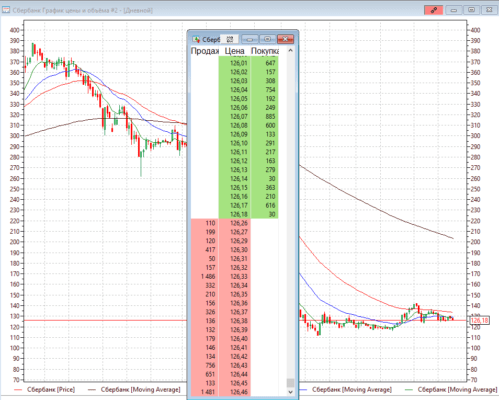Click the Цена column header
The image size is (499, 400).
(x=234, y=51)
